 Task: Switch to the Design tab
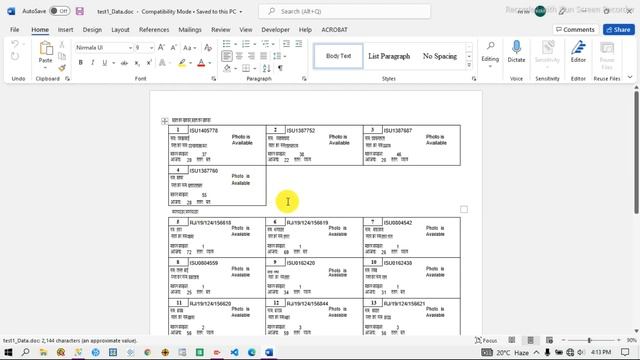pyautogui.click(x=92, y=29)
